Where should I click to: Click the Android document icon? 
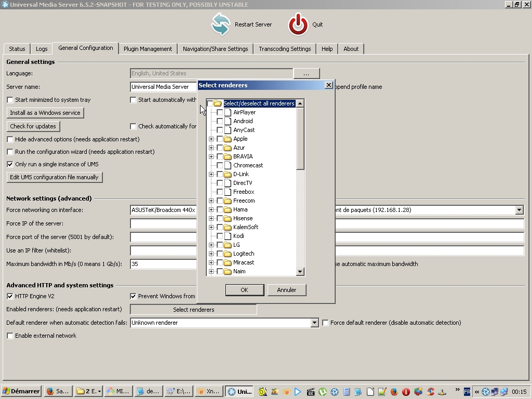228,121
